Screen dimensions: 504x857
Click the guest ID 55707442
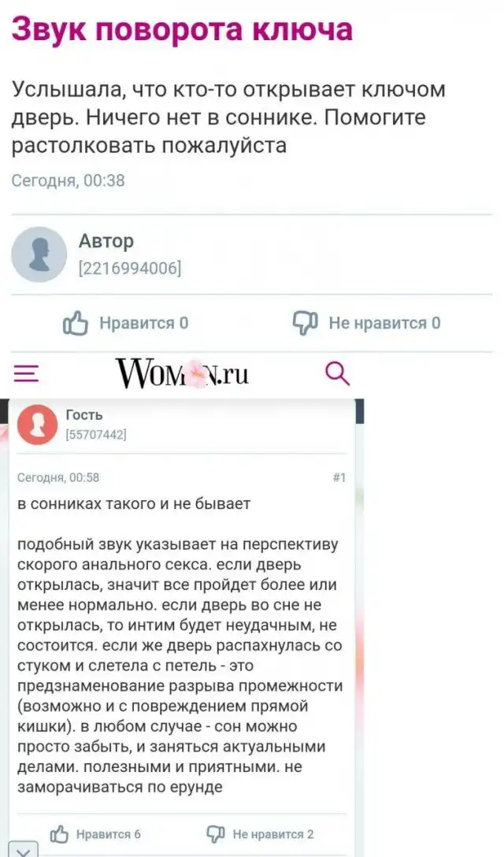tap(95, 435)
